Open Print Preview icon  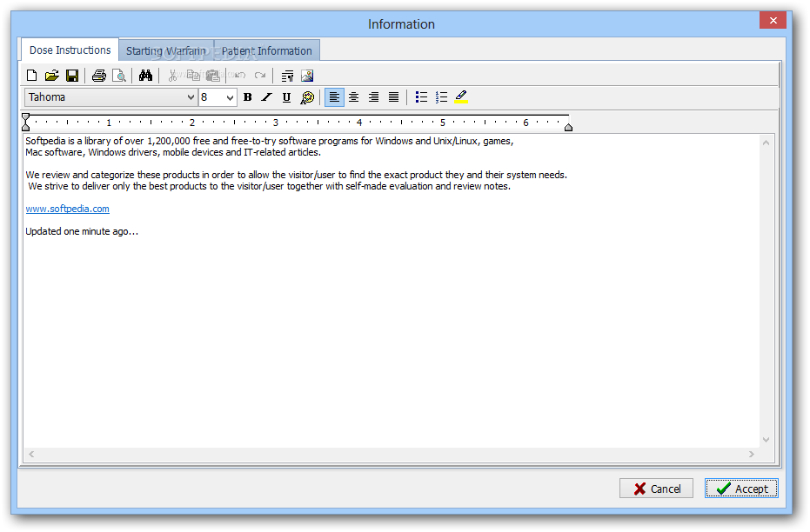[119, 76]
